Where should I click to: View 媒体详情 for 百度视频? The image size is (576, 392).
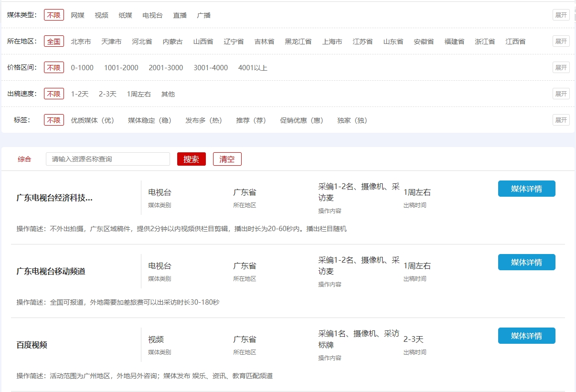click(x=526, y=336)
